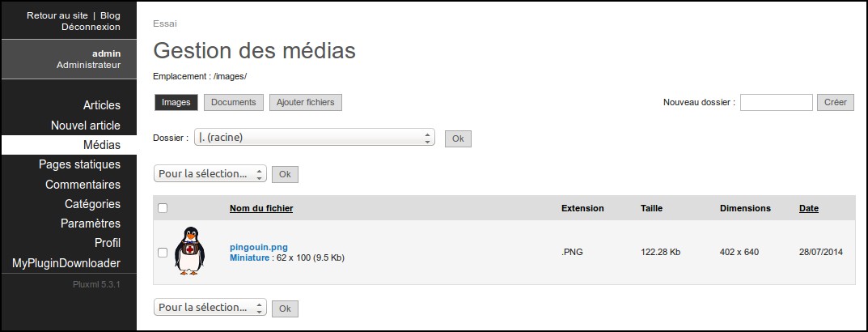
Task: Switch to the Images tab
Action: pos(176,102)
